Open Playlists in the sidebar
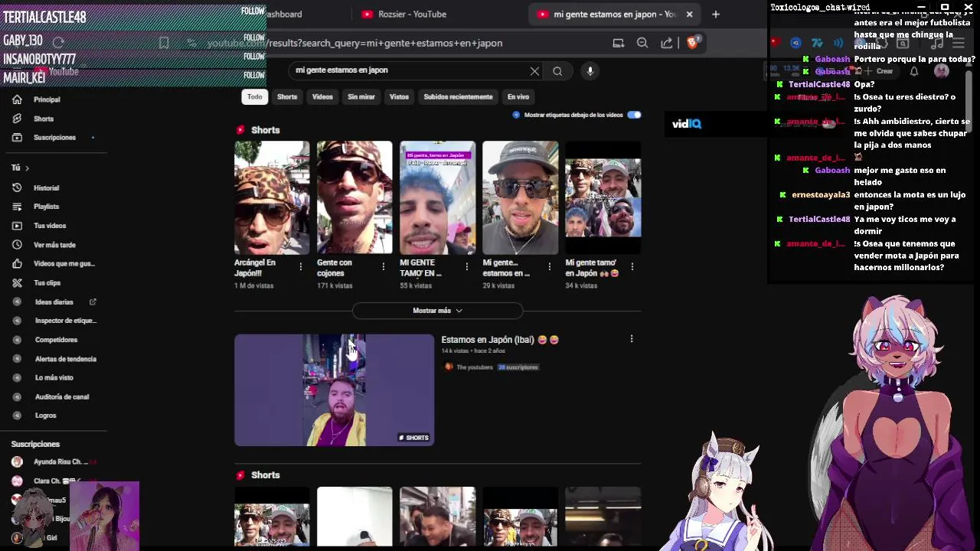The height and width of the screenshot is (551, 980). [x=46, y=207]
